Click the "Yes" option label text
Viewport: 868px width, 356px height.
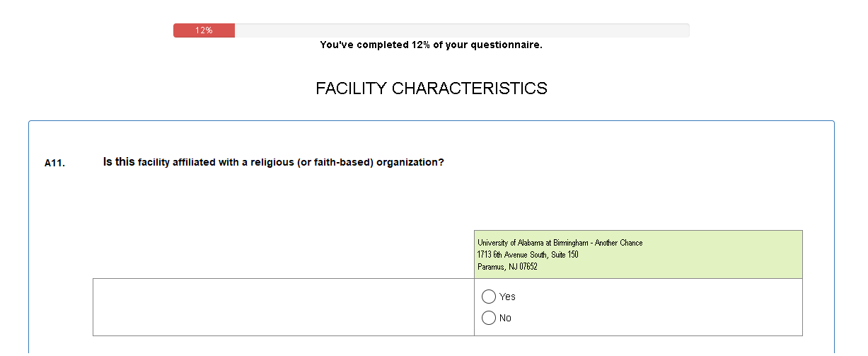pyautogui.click(x=507, y=297)
